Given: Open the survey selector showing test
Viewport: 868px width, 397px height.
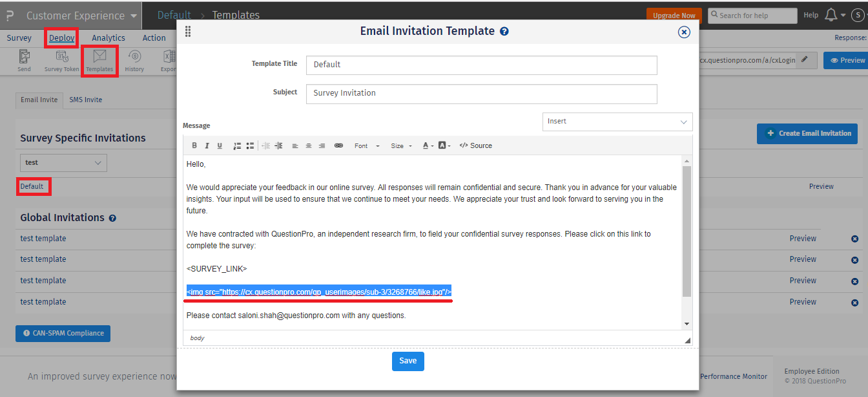Looking at the screenshot, I should click(63, 162).
